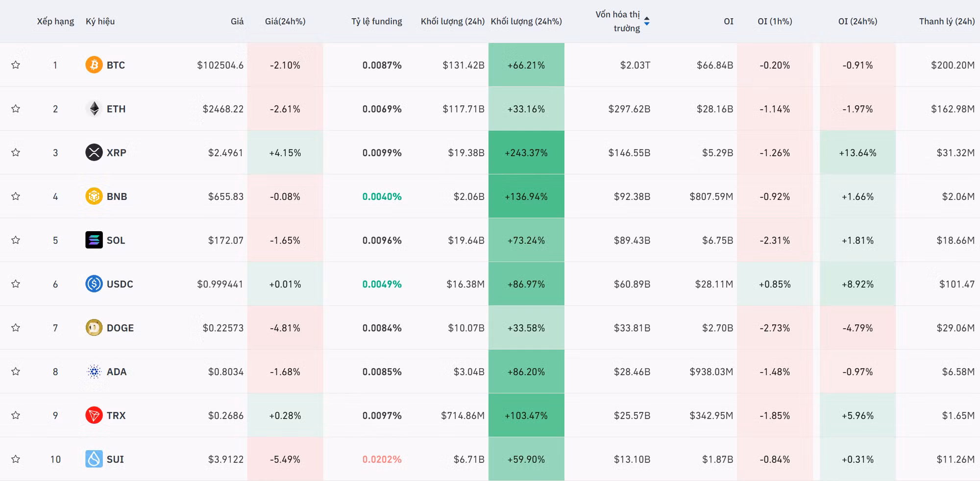Favorite XRP with its star

tap(16, 152)
